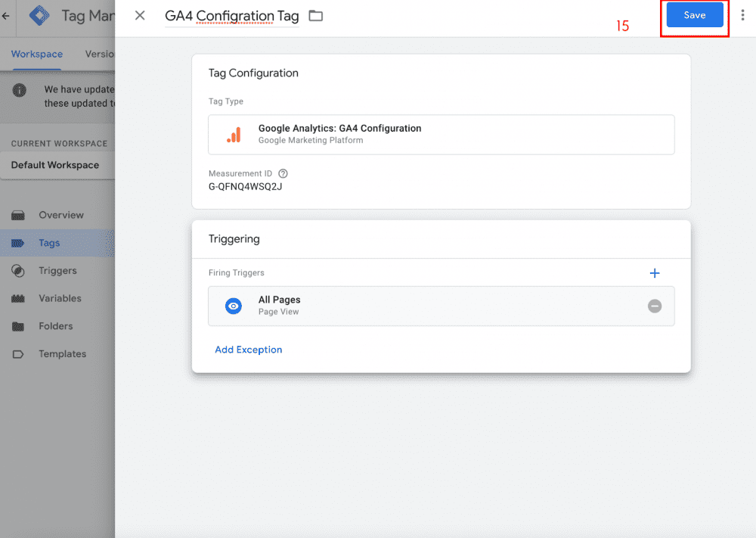Click the Triggering heading
The height and width of the screenshot is (538, 756).
tap(234, 239)
